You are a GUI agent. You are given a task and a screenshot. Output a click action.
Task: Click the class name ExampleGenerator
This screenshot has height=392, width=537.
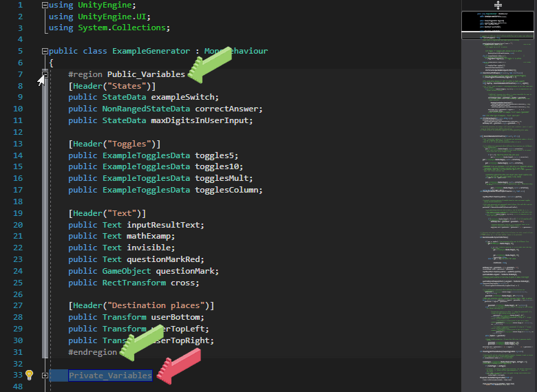151,51
